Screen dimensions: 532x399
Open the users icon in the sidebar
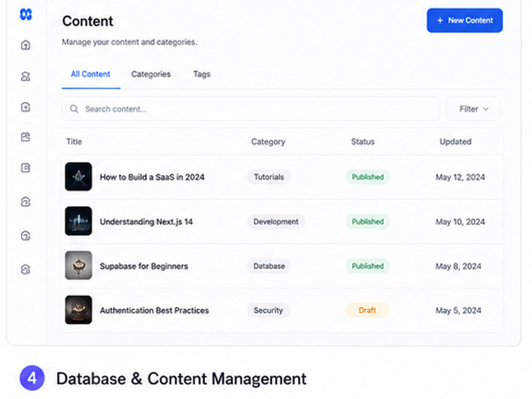click(x=26, y=76)
